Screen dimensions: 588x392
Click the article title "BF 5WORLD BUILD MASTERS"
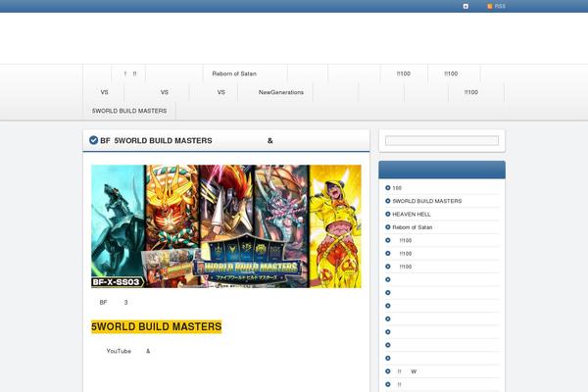(156, 141)
